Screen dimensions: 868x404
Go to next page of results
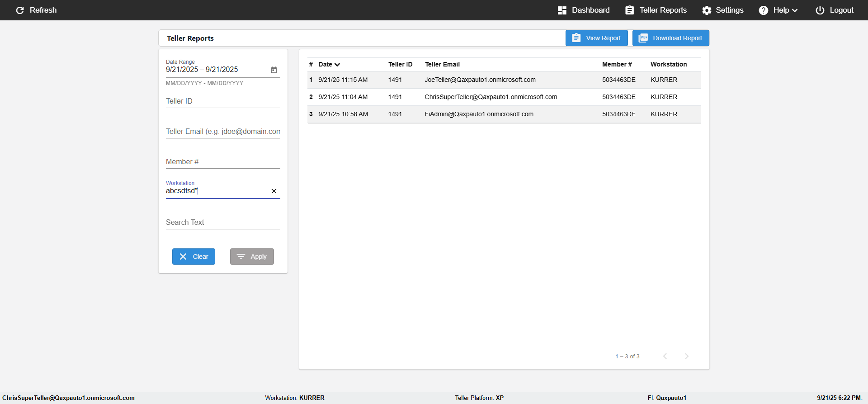(x=686, y=356)
